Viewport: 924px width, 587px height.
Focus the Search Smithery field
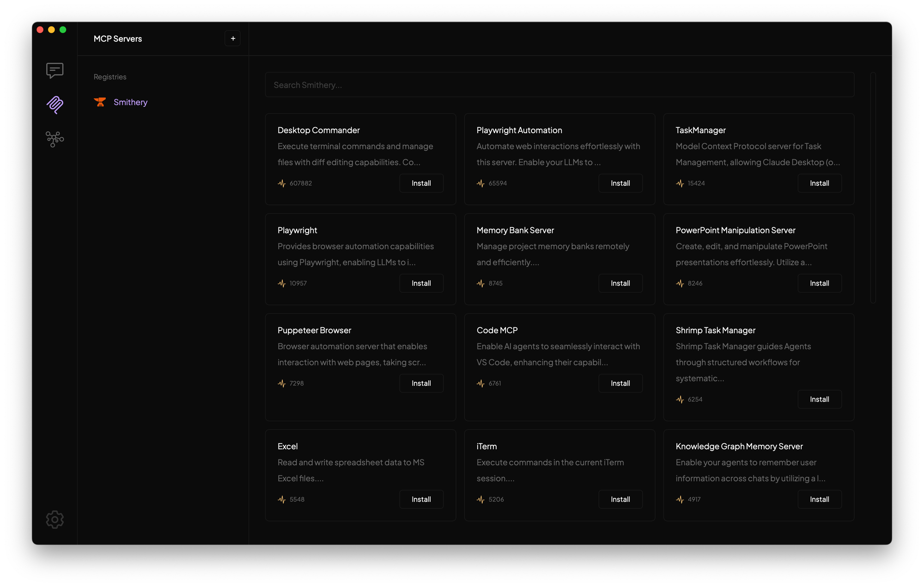559,85
